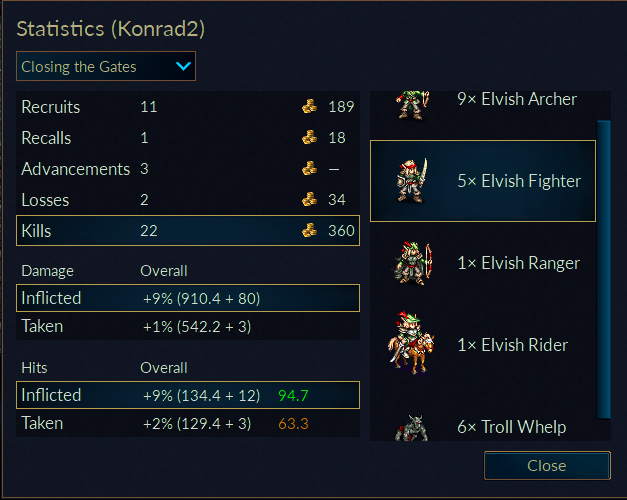
Task: Click the gold coins icon in the Losses row
Action: pyautogui.click(x=309, y=199)
